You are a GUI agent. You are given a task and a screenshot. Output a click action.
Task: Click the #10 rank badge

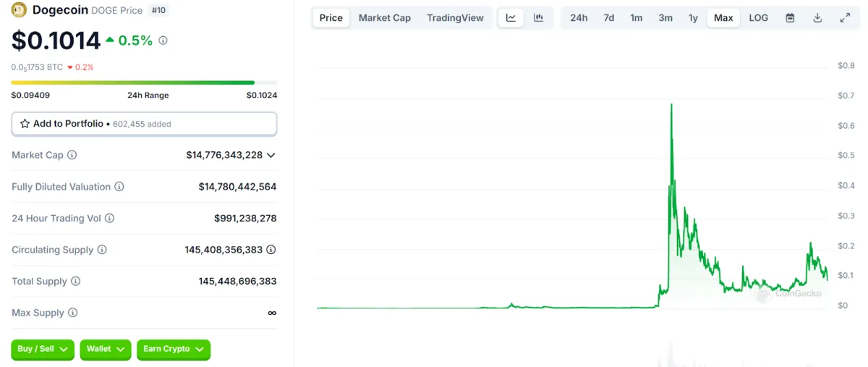(157, 10)
